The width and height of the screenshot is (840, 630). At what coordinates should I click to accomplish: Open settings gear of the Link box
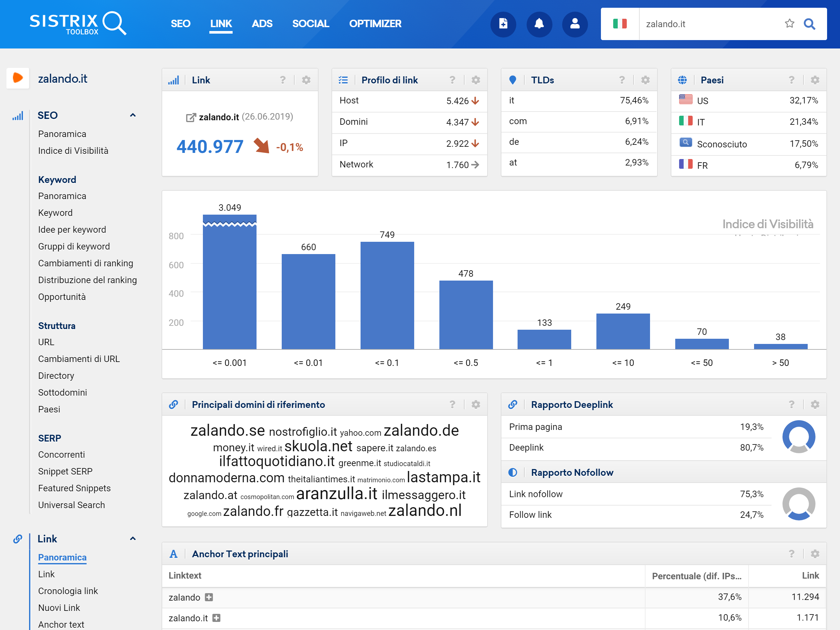306,80
